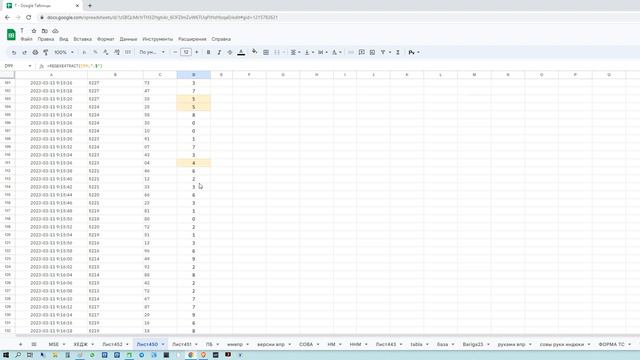Select column D header

point(193,75)
